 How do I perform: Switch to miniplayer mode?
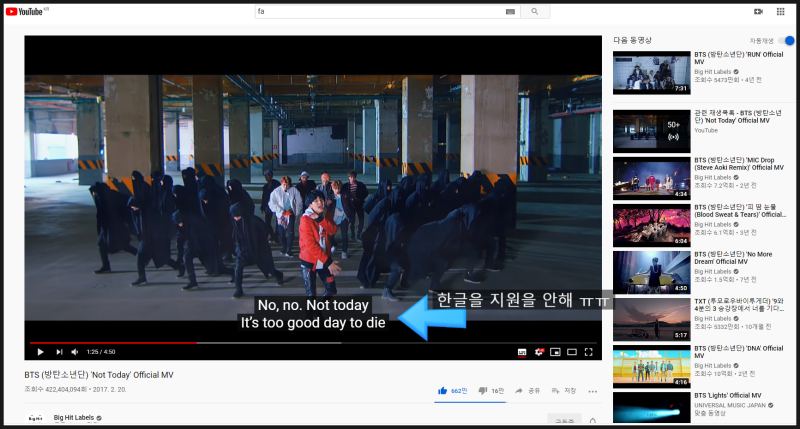click(555, 352)
